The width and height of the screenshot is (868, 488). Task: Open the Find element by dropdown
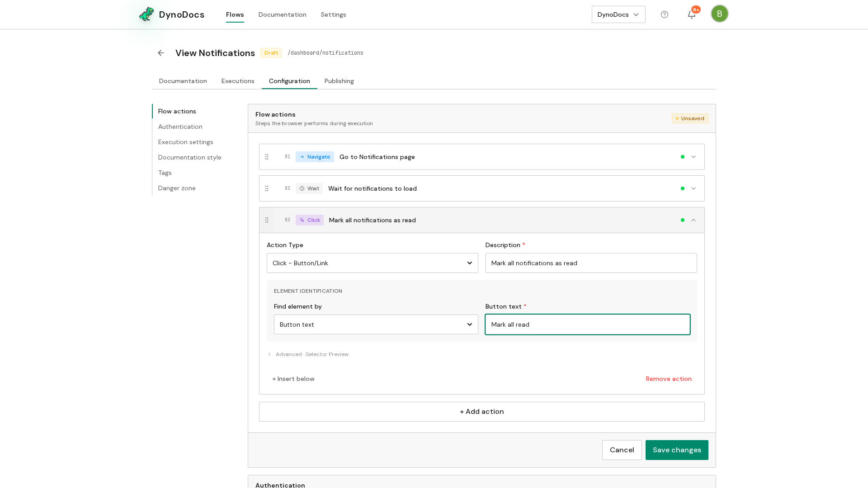376,324
